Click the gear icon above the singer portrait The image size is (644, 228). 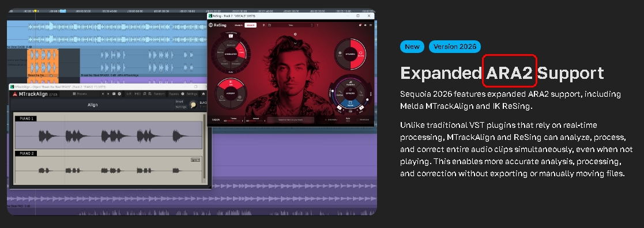click(x=295, y=34)
